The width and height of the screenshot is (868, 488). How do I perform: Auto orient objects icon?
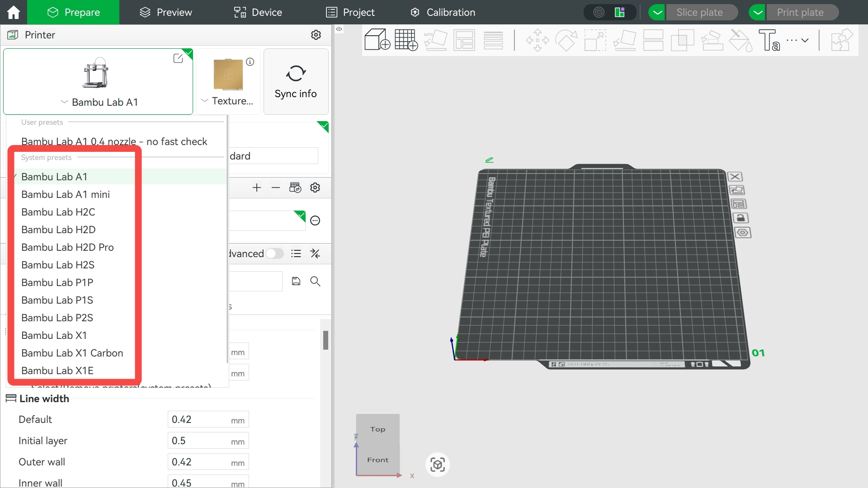[x=435, y=40]
